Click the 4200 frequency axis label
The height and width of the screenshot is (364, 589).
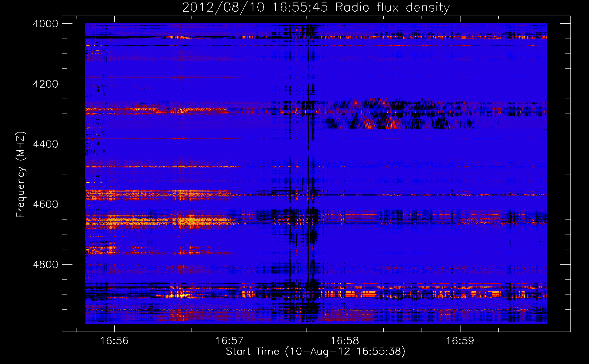(46, 84)
